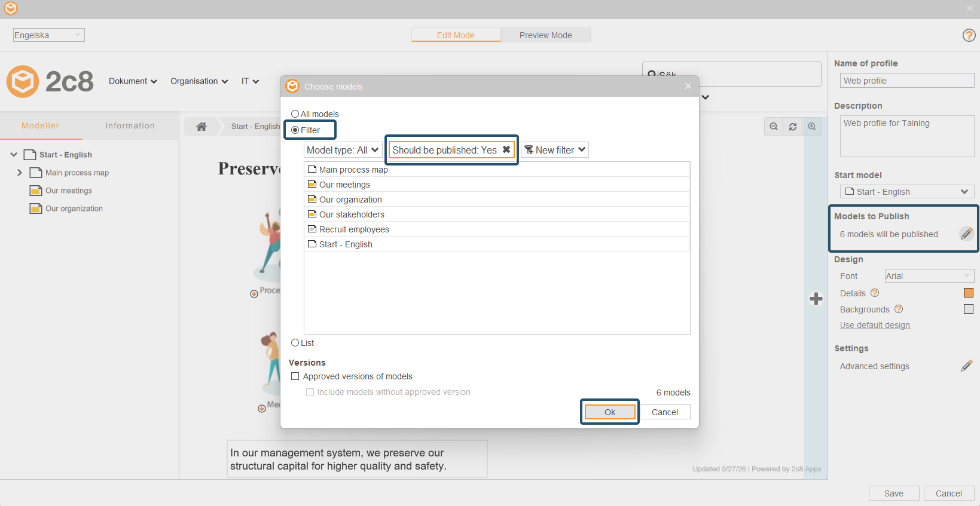
Task: Click the Name of profile field
Action: [907, 81]
